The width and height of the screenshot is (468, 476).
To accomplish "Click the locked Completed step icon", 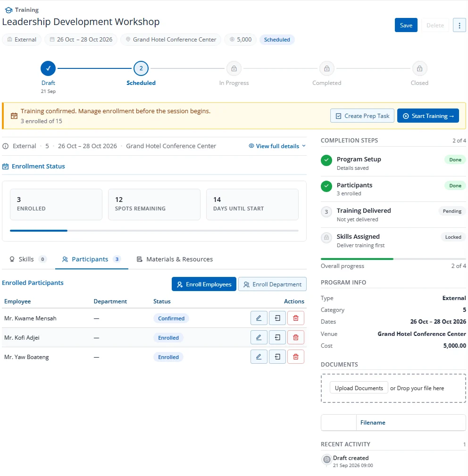I will (x=327, y=68).
